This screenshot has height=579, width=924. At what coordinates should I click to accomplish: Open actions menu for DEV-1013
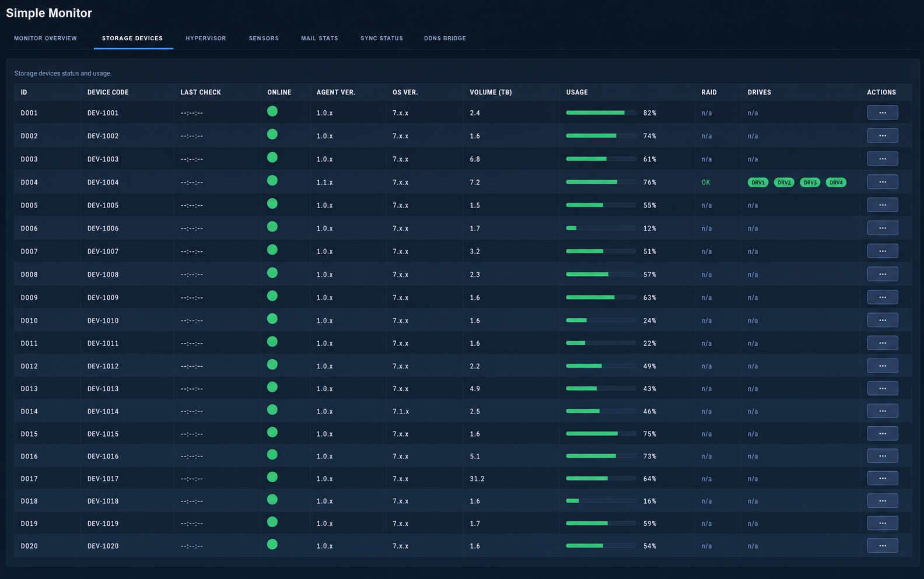(883, 388)
